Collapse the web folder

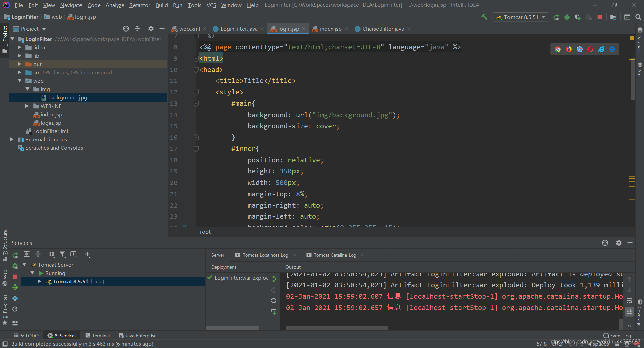(20, 81)
